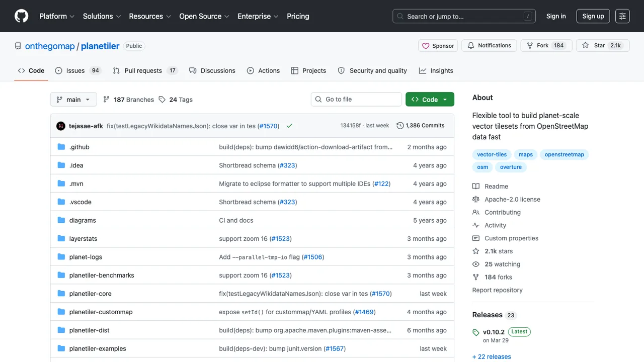Screen dimensions: 644x362
Task: Click the tejasae-afk avatar thumbnail
Action: pos(61,126)
